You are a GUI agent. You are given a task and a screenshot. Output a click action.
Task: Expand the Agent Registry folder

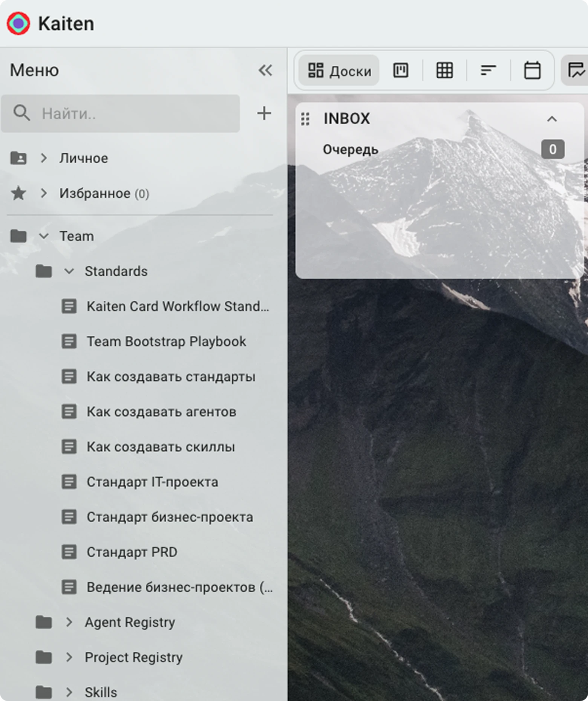point(69,622)
